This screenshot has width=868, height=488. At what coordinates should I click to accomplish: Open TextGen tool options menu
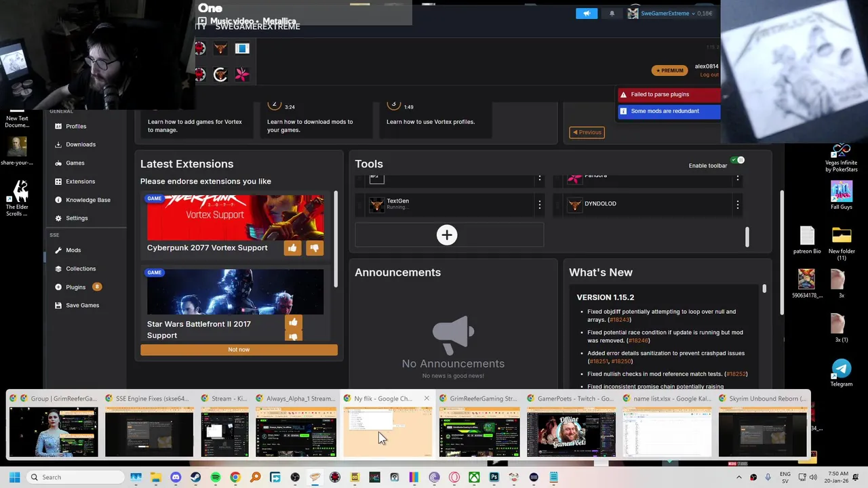tap(540, 204)
